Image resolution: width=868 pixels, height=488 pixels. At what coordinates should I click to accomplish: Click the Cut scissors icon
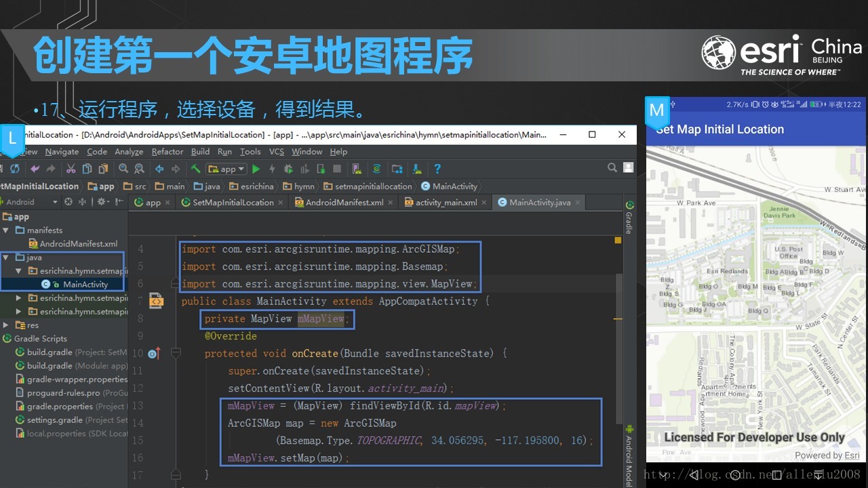(71, 169)
